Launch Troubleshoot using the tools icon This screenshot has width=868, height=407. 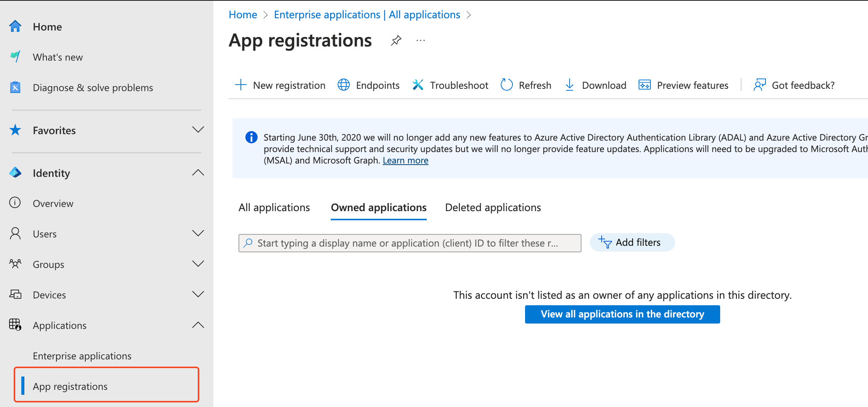click(418, 85)
